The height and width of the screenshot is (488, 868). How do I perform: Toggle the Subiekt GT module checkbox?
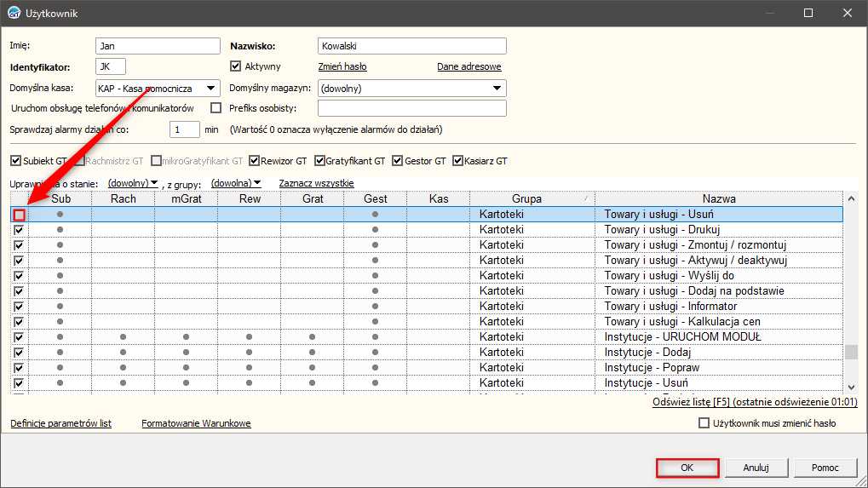(x=15, y=160)
